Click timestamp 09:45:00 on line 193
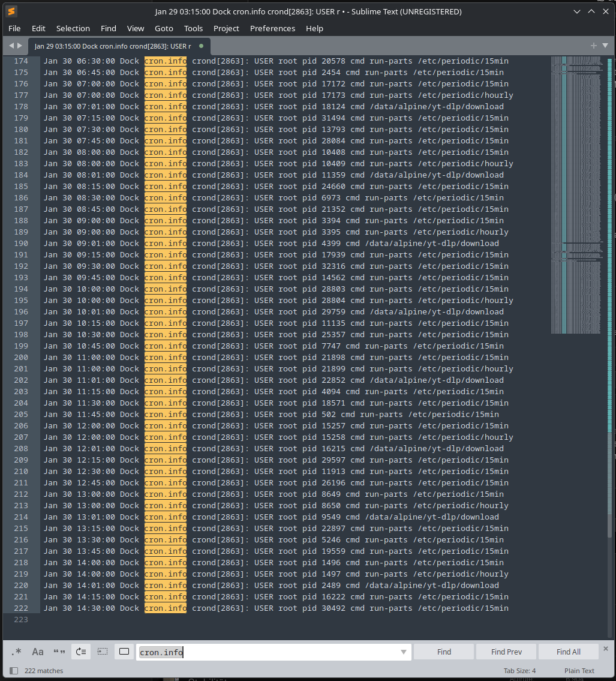This screenshot has height=681, width=616. (96, 278)
